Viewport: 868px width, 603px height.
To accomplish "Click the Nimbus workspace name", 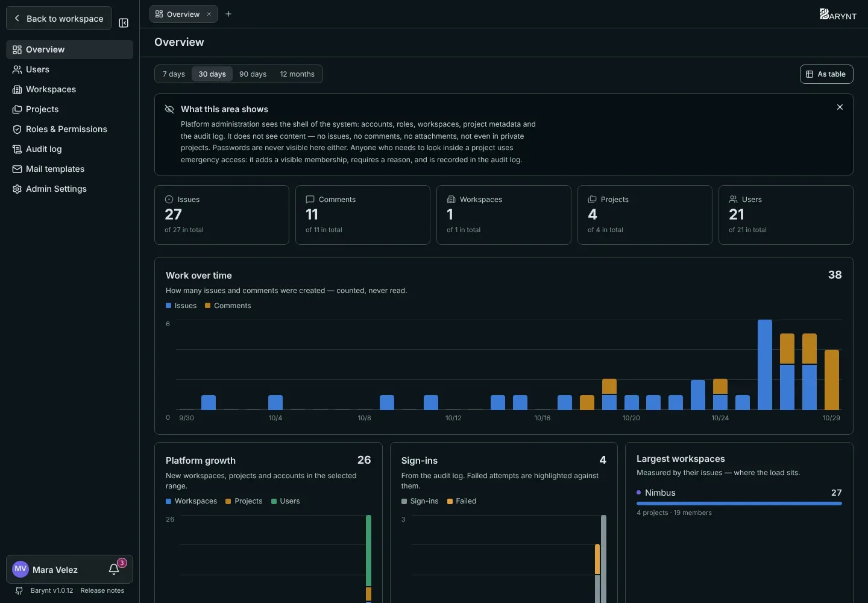I will tap(660, 493).
